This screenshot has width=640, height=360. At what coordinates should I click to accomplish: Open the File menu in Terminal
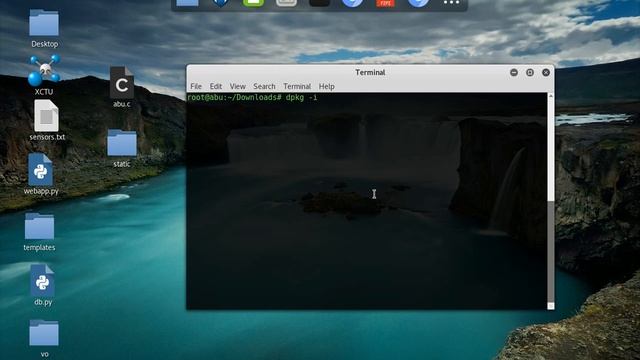(x=196, y=86)
